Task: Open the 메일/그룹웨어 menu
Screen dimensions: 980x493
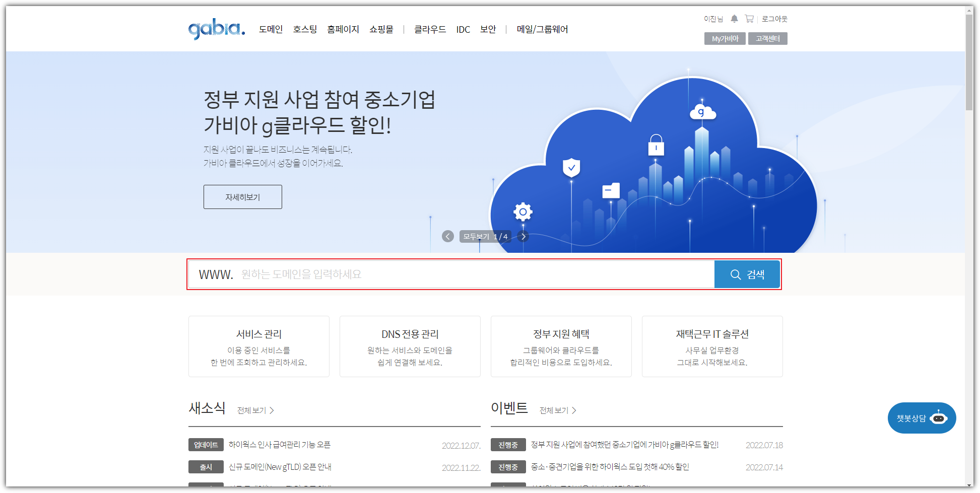Action: [542, 29]
